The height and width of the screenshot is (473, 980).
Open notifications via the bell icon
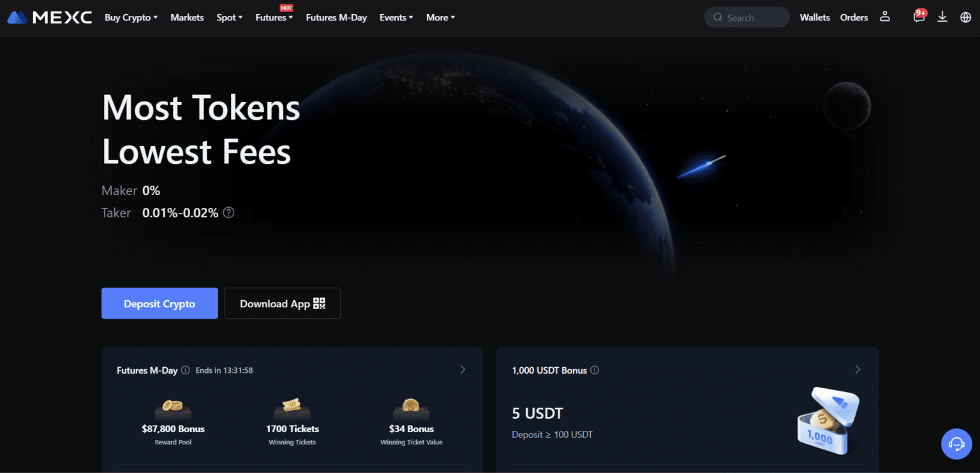pos(919,17)
